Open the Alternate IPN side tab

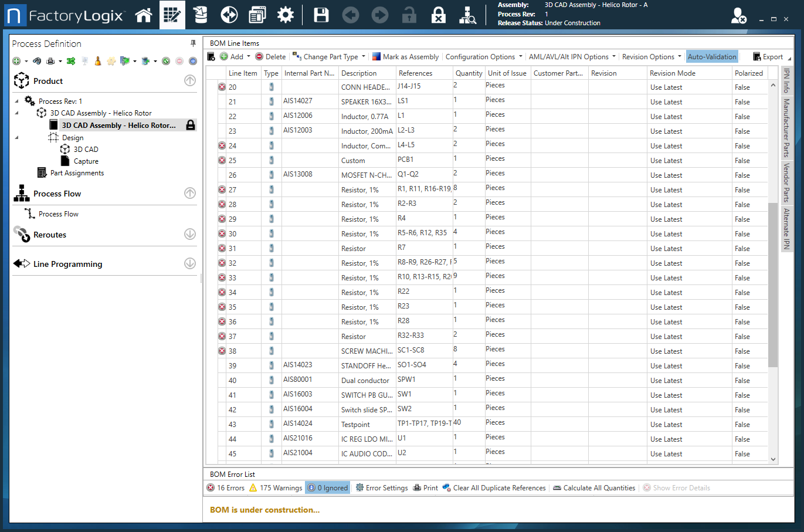click(787, 228)
